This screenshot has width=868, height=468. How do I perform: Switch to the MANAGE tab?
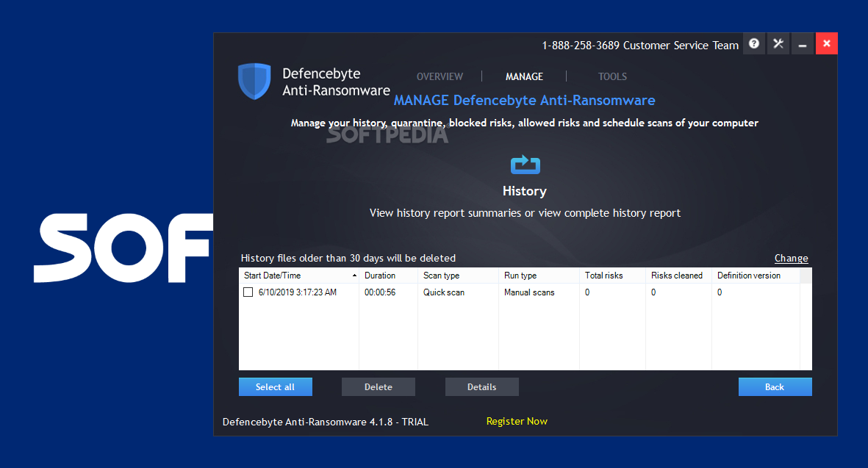coord(524,77)
